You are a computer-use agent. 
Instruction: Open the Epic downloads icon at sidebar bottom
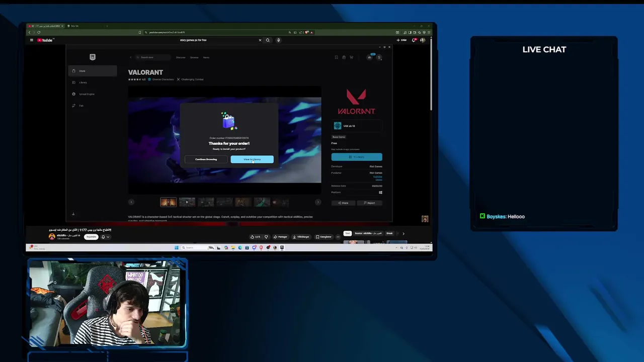tap(73, 214)
